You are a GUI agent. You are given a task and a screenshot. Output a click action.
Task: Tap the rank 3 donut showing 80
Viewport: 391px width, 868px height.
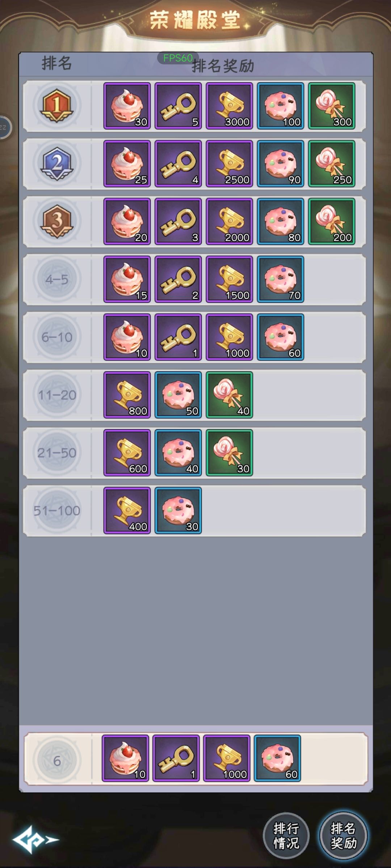coord(281,222)
